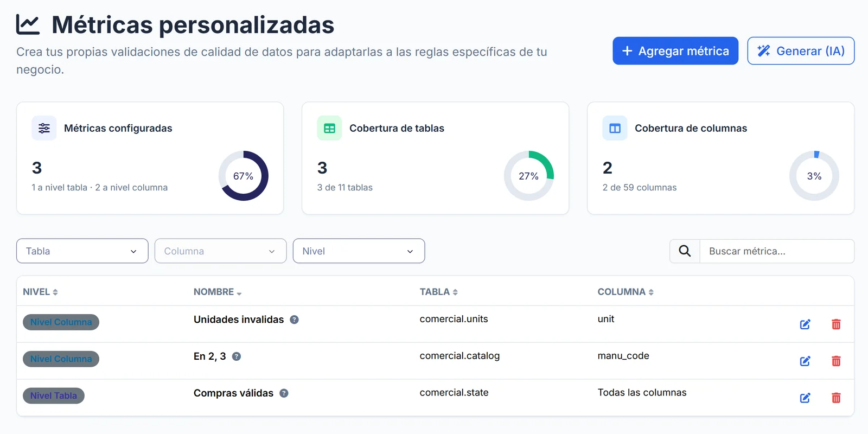Click the comercial.catalog table cell

pyautogui.click(x=459, y=356)
